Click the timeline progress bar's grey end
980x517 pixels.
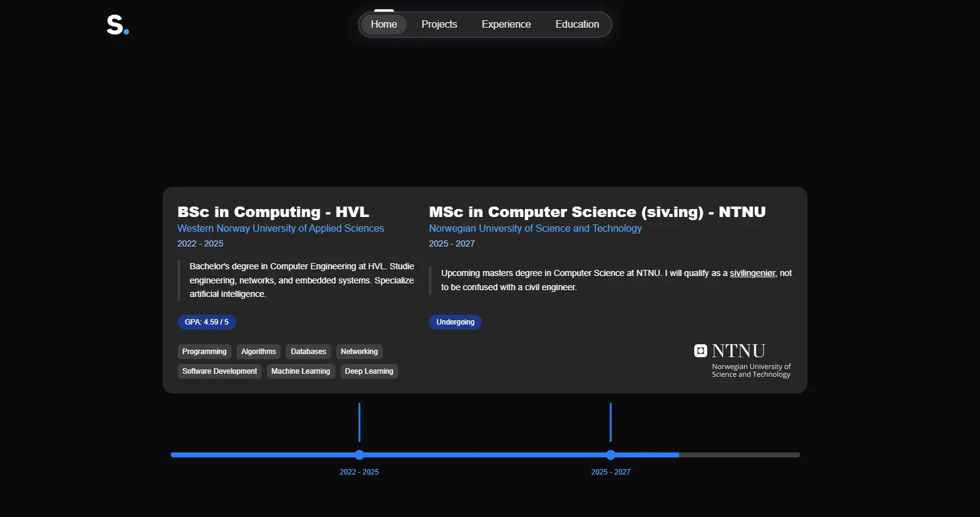739,455
